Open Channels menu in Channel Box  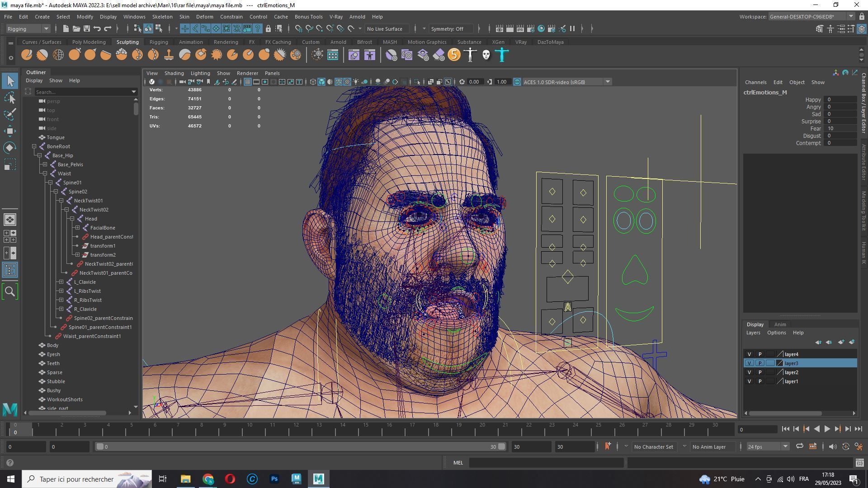tap(755, 82)
